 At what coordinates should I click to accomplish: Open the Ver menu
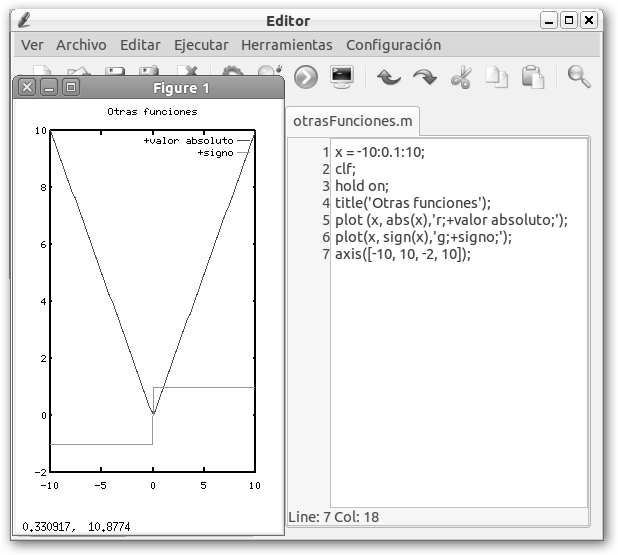click(32, 45)
